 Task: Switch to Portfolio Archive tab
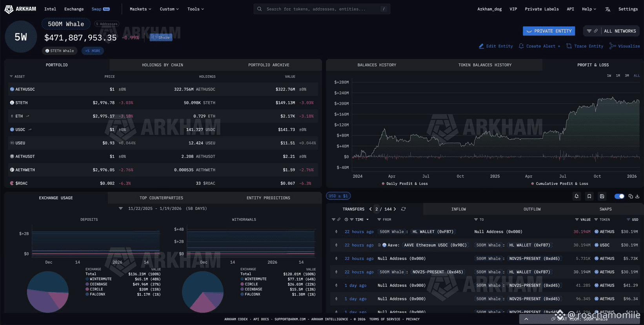269,65
